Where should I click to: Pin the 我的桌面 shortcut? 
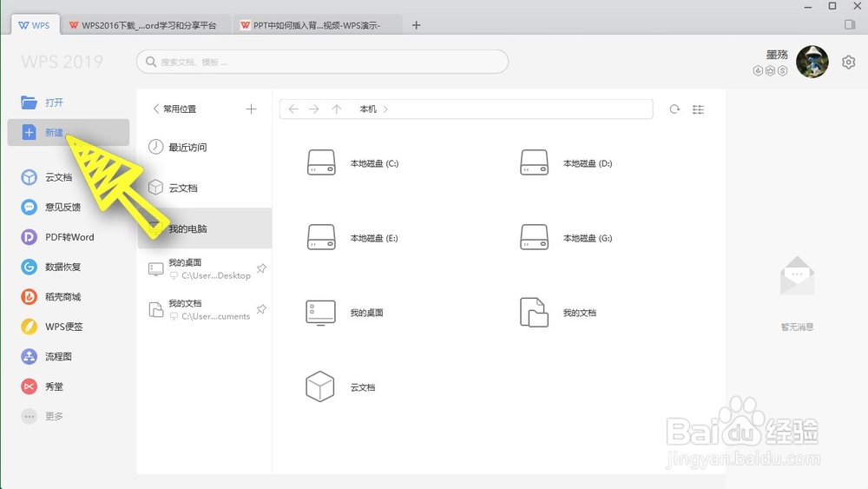point(261,268)
